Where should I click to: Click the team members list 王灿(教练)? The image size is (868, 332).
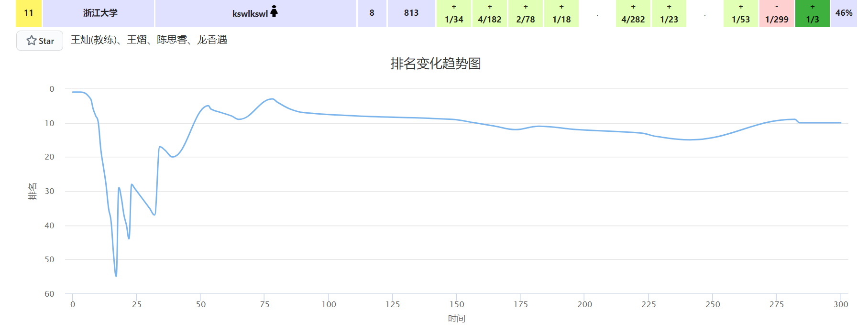click(x=94, y=40)
